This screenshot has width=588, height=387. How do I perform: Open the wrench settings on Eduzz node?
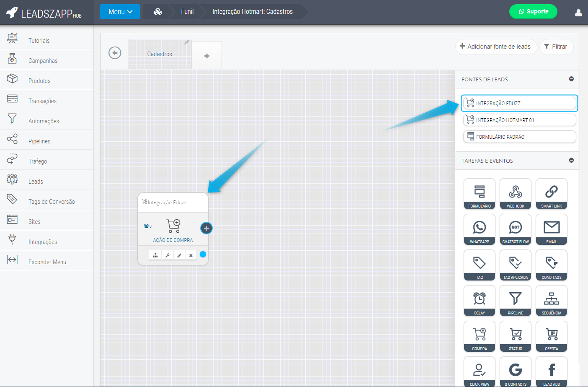pyautogui.click(x=167, y=255)
